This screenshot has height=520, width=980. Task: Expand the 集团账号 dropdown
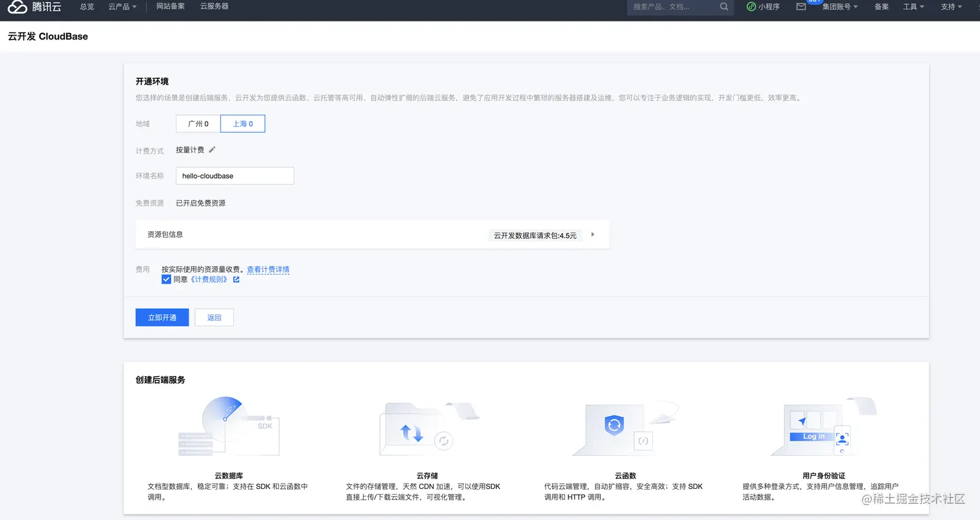[838, 7]
